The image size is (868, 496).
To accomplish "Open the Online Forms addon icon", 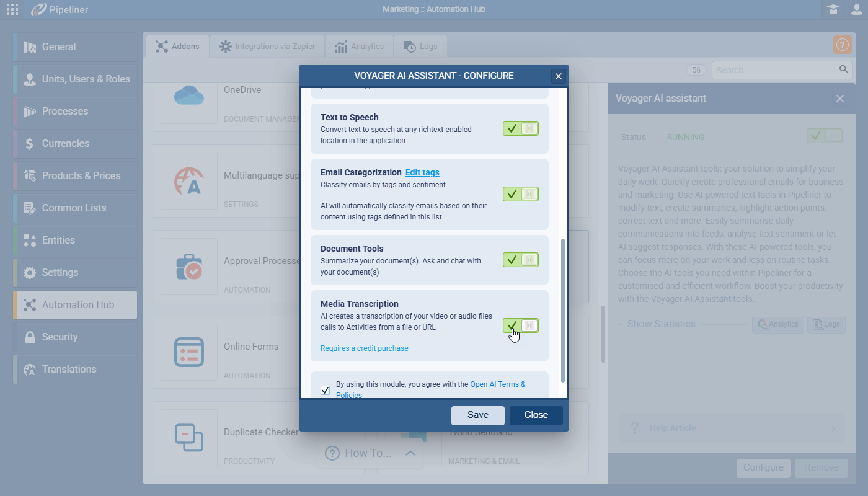I will point(189,352).
